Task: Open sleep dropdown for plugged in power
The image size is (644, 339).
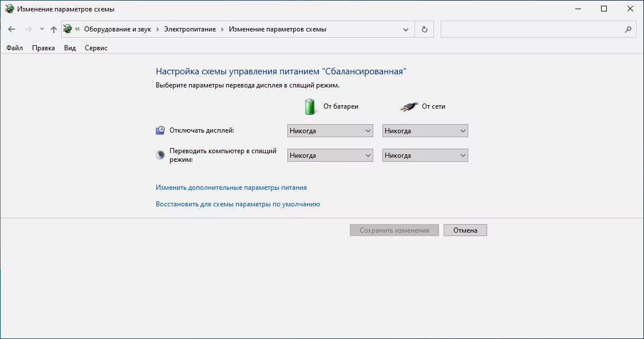Action: coord(425,155)
